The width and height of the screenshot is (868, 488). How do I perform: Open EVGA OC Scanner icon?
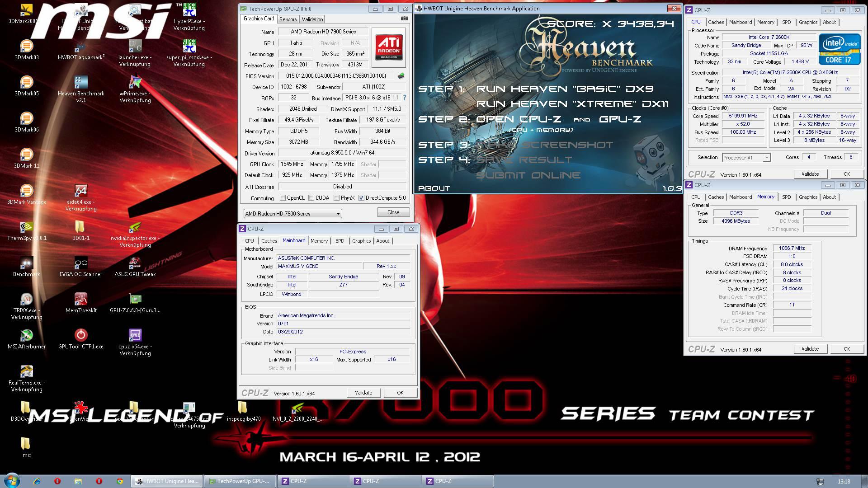click(81, 266)
